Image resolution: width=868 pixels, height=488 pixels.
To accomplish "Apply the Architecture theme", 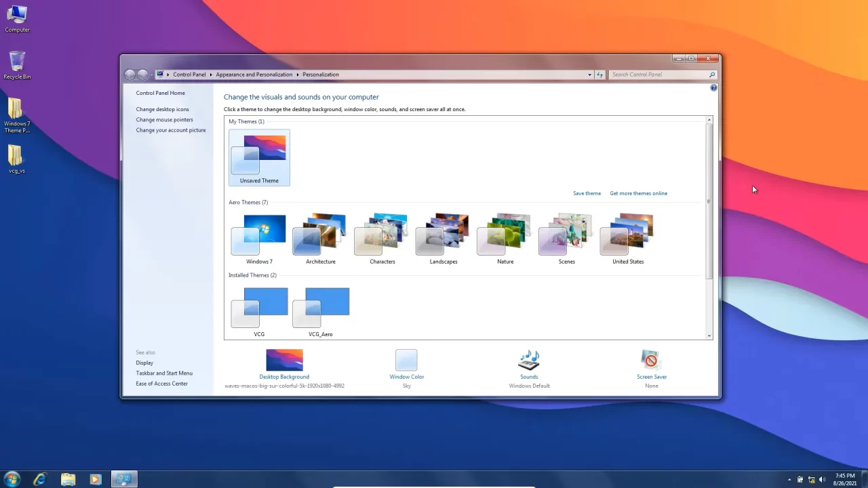I will (321, 239).
